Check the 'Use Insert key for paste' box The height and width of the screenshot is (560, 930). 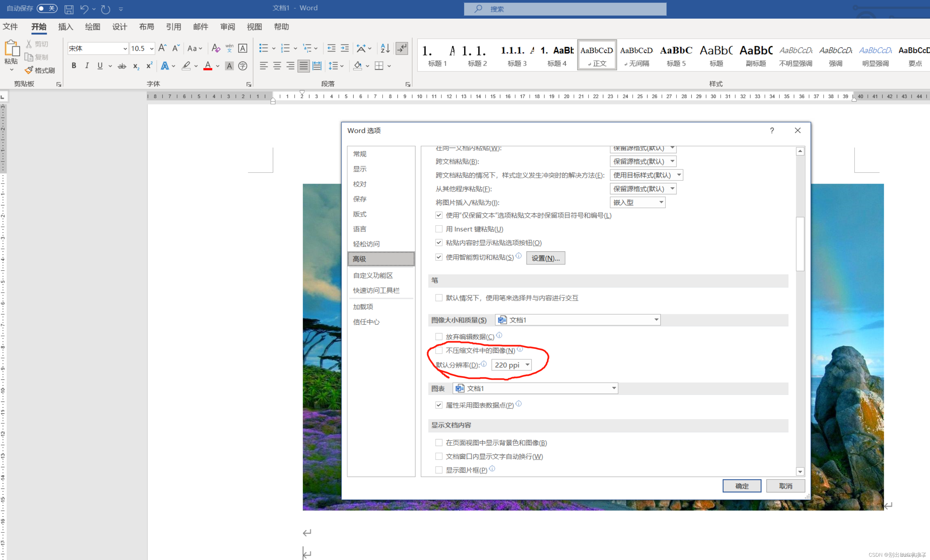pos(439,229)
